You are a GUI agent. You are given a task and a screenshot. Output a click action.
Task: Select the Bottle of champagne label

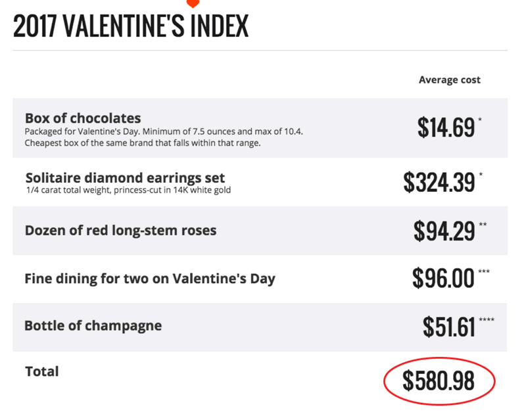pos(93,325)
